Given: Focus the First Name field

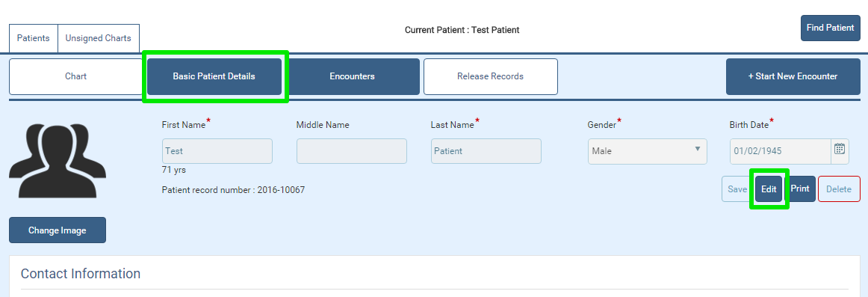Looking at the screenshot, I should click(217, 151).
